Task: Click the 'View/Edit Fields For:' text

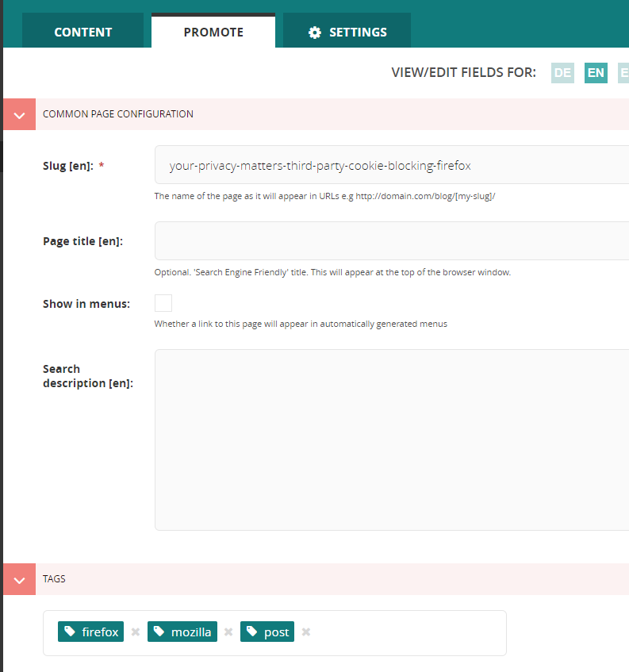Action: (463, 72)
